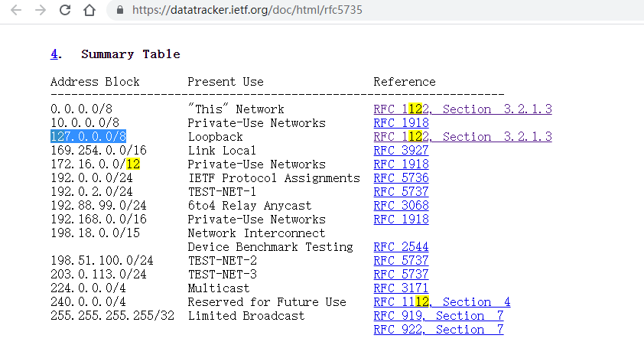Reload the page with refresh icon
Screen dimensions: 644x345
(65, 10)
